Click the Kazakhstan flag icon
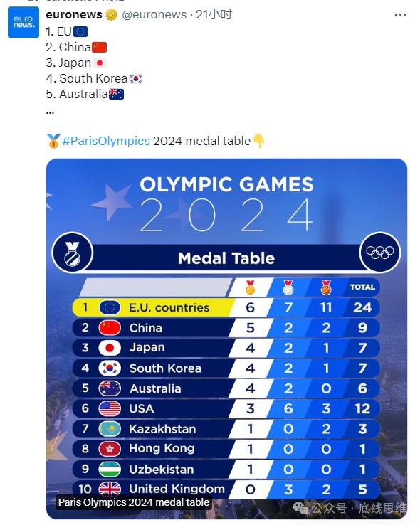Image resolution: width=420 pixels, height=525 pixels. (x=110, y=429)
